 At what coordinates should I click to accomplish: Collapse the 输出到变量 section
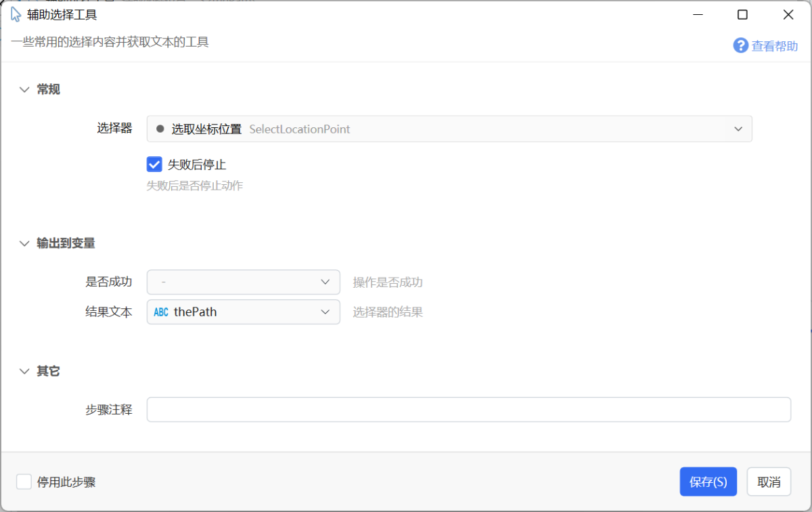click(24, 243)
